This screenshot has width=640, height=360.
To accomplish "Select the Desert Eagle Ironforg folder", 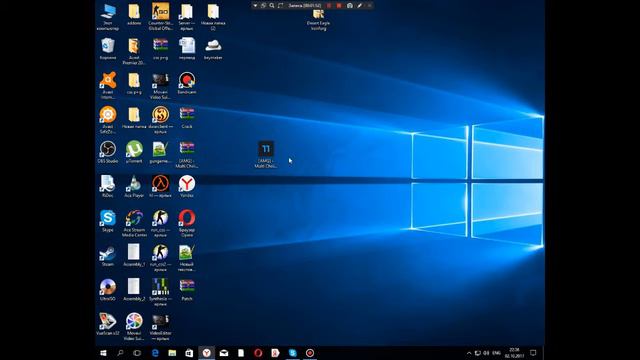I will tap(318, 20).
